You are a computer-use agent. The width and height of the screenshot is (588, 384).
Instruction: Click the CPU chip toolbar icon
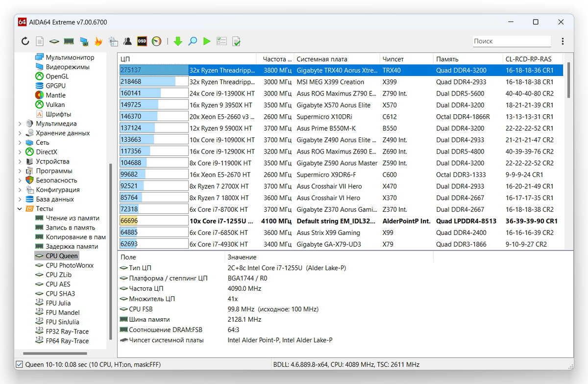tap(54, 42)
